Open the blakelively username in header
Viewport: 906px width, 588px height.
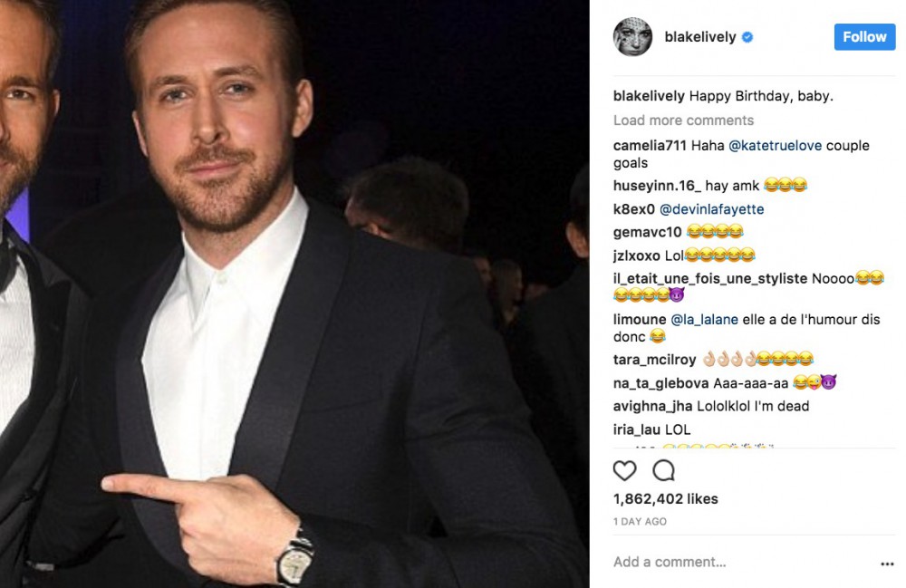click(x=700, y=38)
